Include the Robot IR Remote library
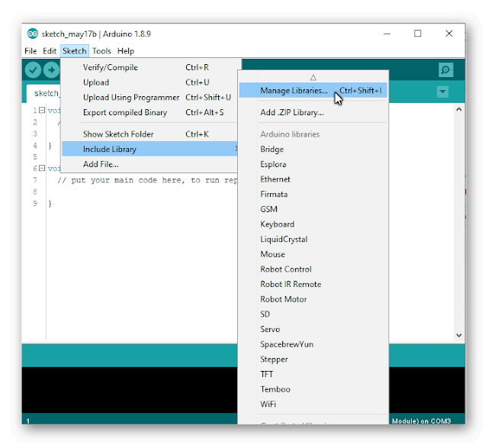 tap(313, 284)
